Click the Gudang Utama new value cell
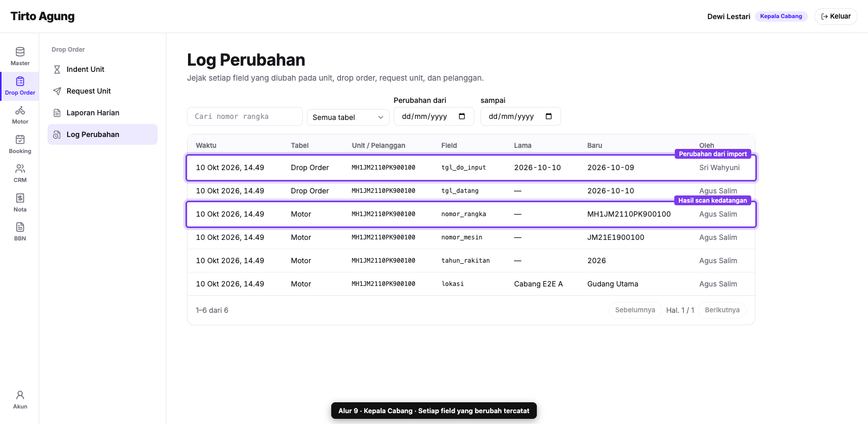Viewport: 868px width, 424px height. point(613,284)
